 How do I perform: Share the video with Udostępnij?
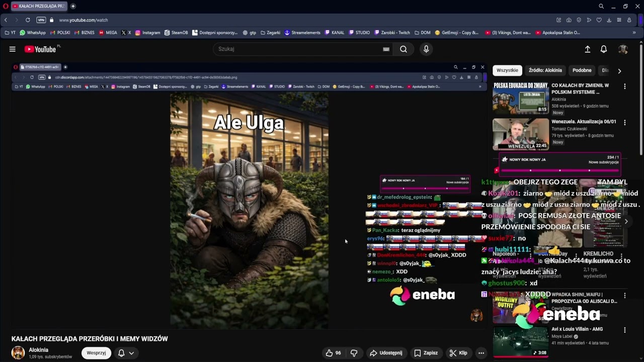click(386, 353)
